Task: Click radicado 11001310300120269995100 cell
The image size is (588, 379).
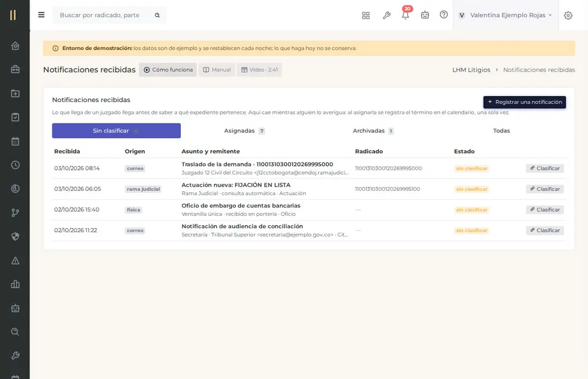Action: [388, 189]
